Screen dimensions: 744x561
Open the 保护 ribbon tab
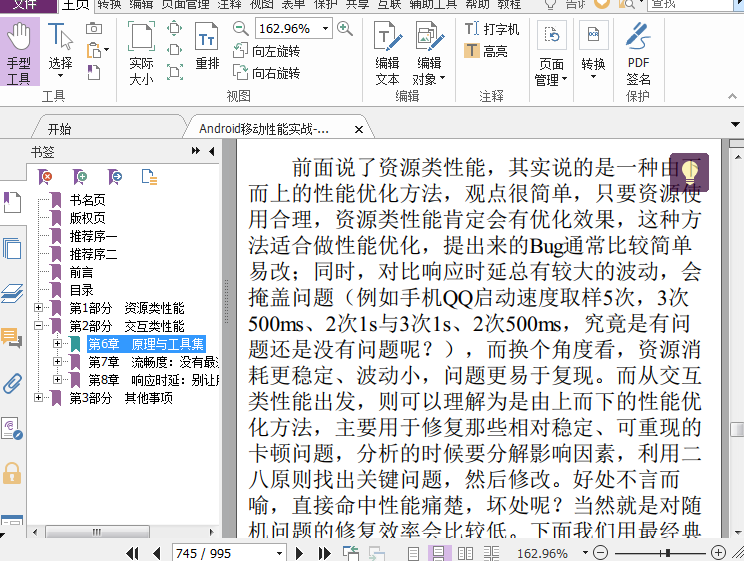point(326,5)
